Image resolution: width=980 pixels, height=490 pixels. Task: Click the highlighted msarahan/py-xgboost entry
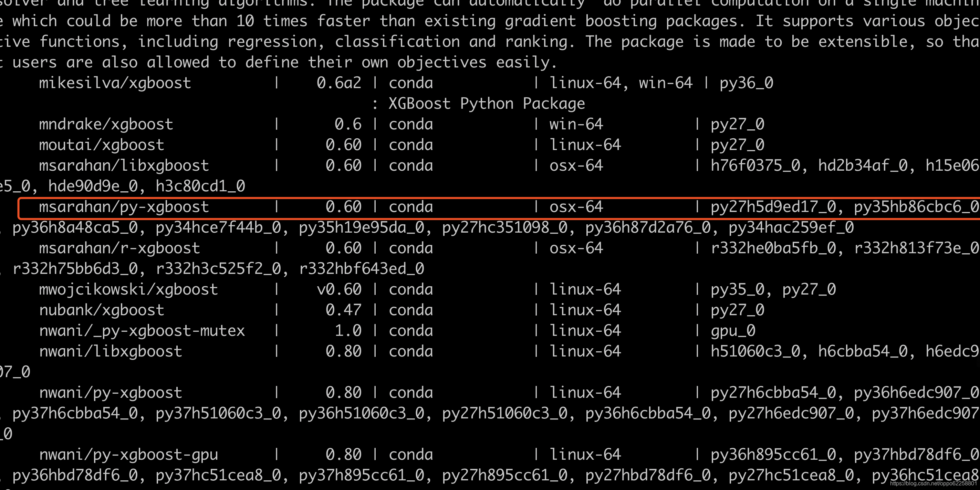pos(124,207)
